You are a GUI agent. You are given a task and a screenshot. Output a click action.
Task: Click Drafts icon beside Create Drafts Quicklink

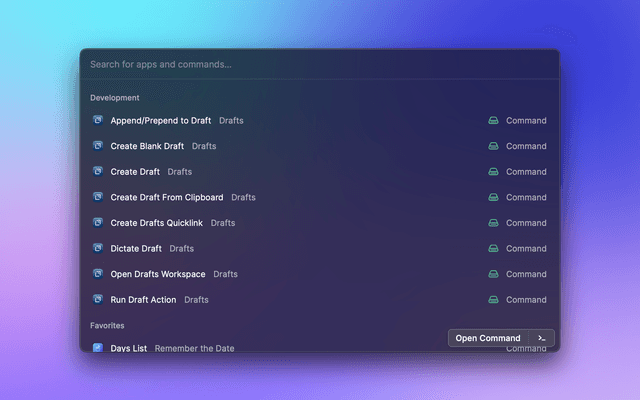[x=98, y=222]
